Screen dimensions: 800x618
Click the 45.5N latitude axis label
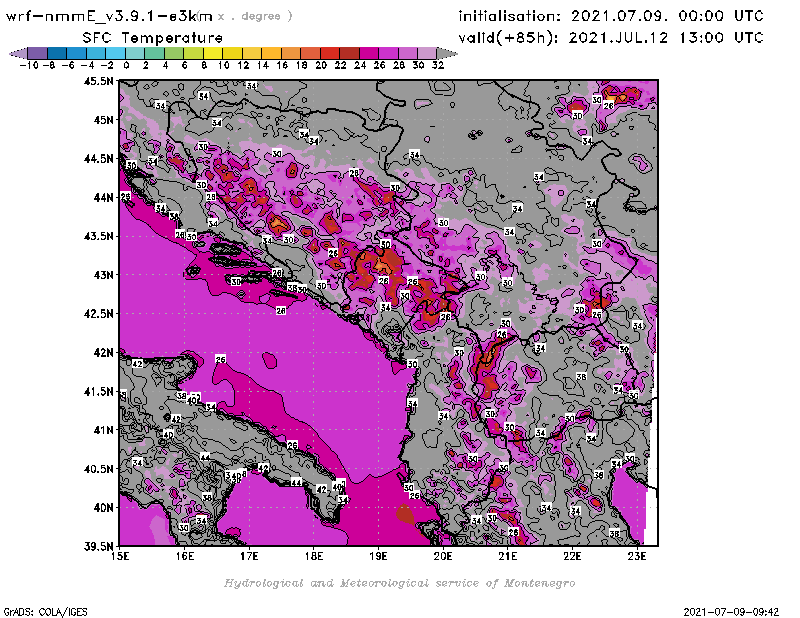click(x=98, y=81)
